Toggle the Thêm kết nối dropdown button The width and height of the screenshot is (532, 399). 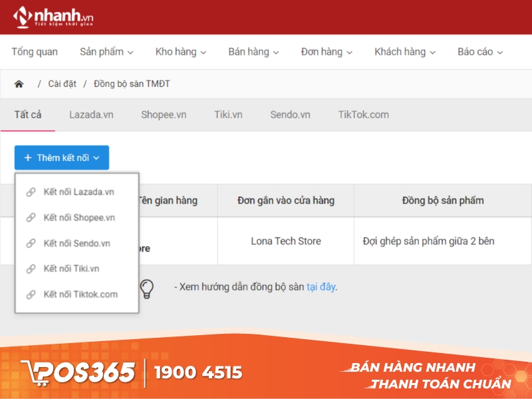[x=62, y=158]
